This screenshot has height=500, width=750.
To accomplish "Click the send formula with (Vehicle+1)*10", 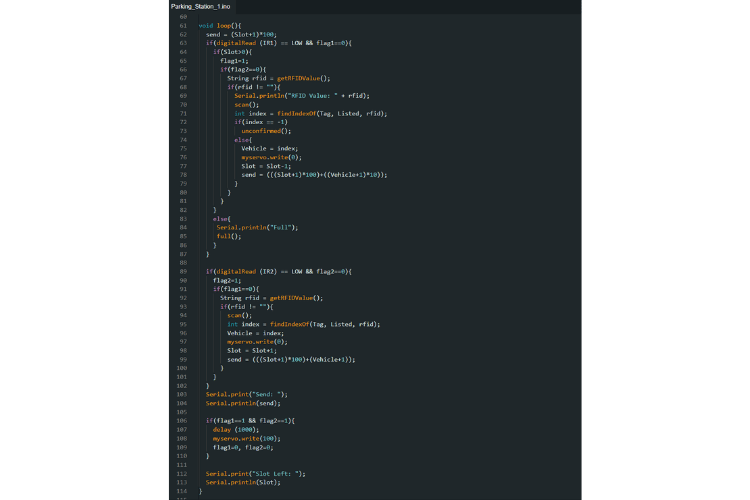I will click(x=314, y=175).
